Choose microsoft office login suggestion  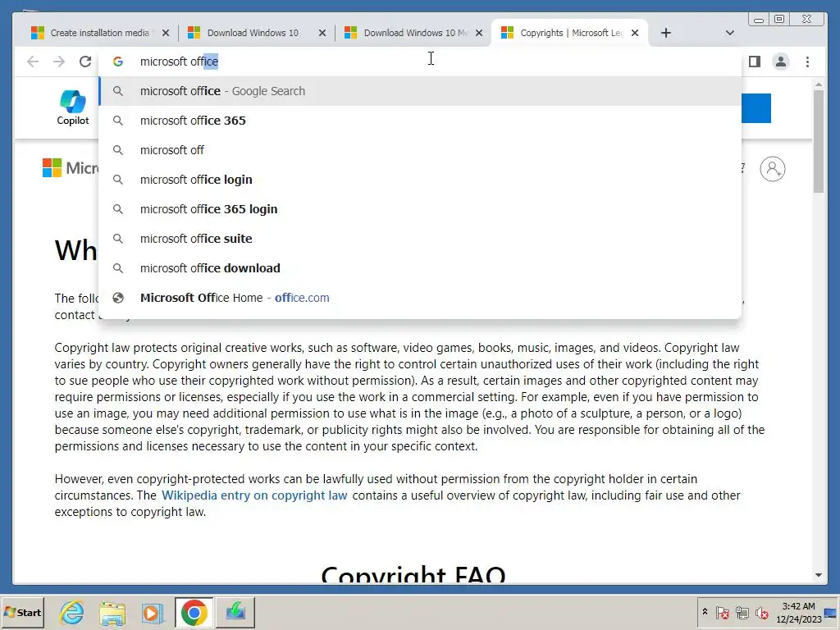pos(421,180)
